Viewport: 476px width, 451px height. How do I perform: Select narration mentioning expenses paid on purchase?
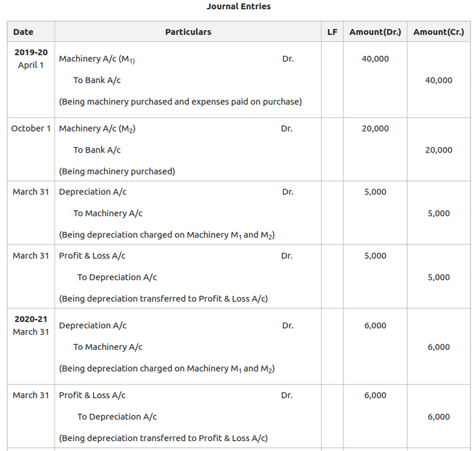[180, 102]
